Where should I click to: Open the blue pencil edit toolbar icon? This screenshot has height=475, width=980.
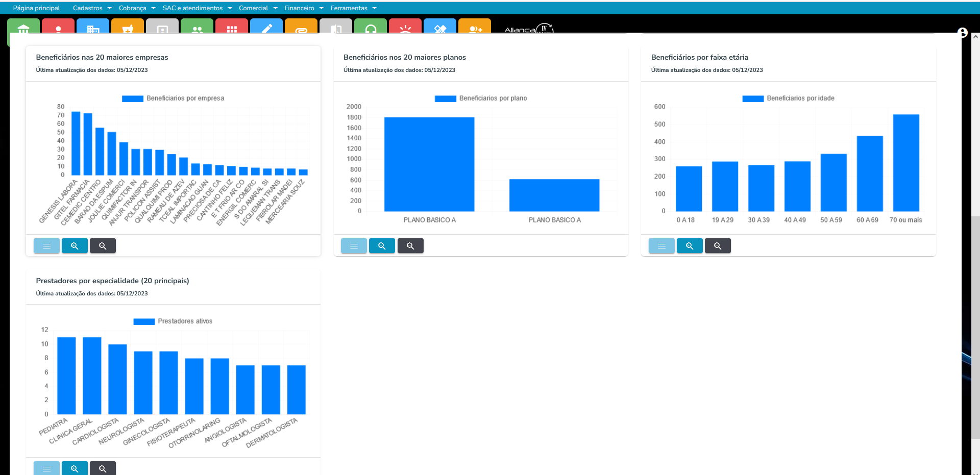click(x=266, y=28)
